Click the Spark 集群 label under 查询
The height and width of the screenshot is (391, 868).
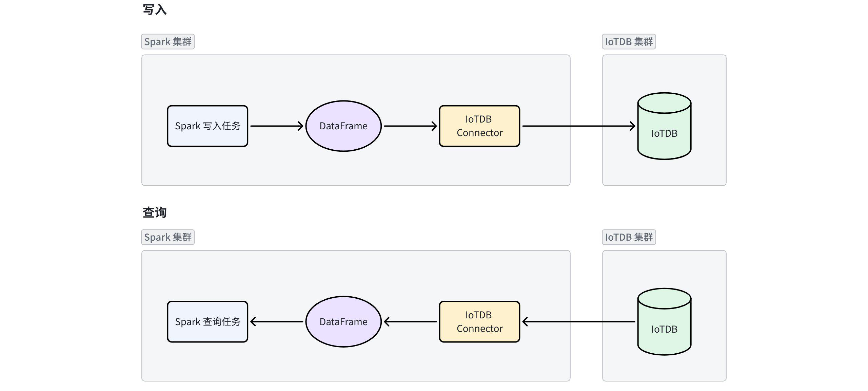tap(168, 237)
